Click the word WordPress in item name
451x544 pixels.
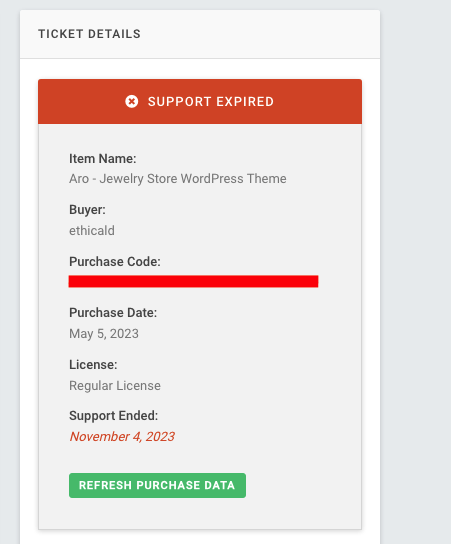coord(212,179)
